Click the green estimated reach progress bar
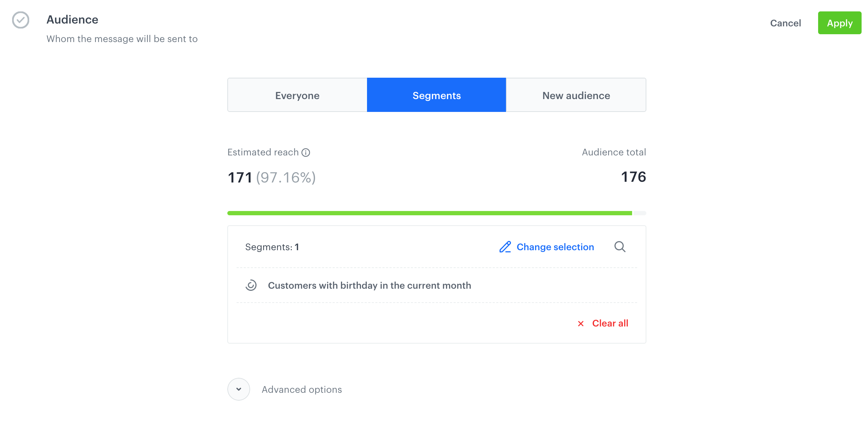The height and width of the screenshot is (422, 868). 429,213
